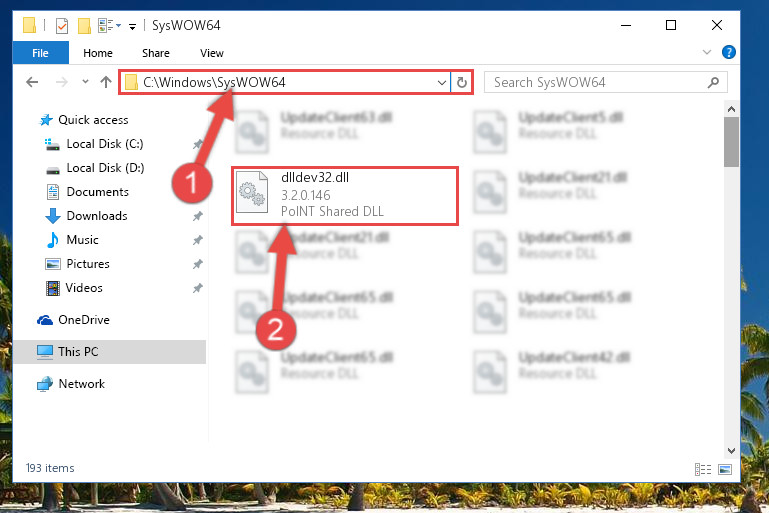Click the Back navigation arrow
The width and height of the screenshot is (769, 513).
click(32, 82)
